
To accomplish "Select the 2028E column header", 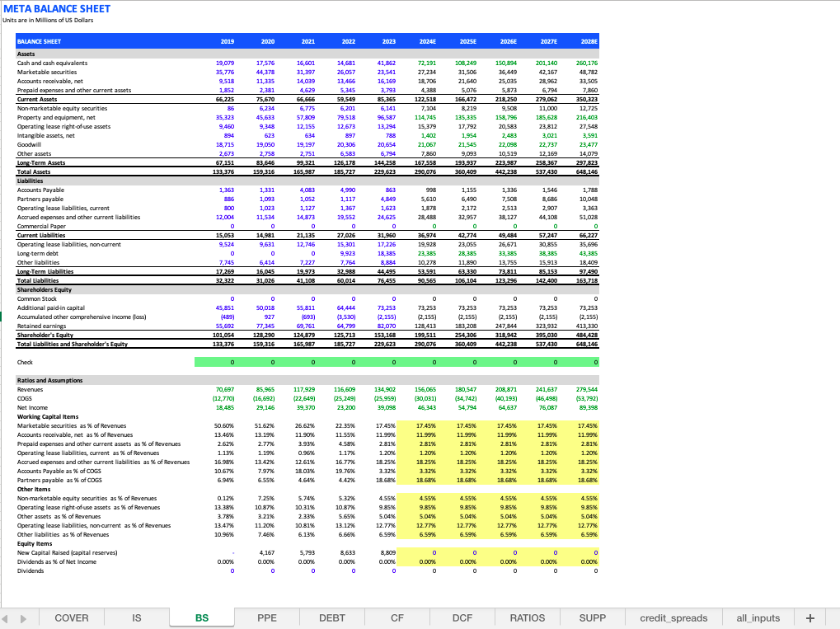I will 589,41.
